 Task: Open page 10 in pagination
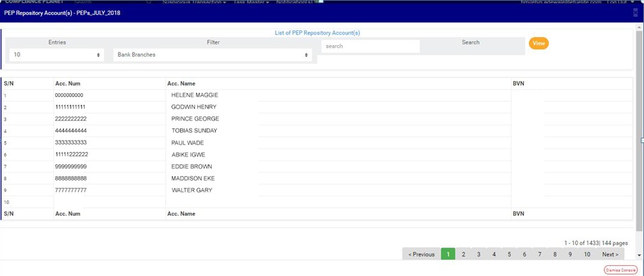point(587,254)
